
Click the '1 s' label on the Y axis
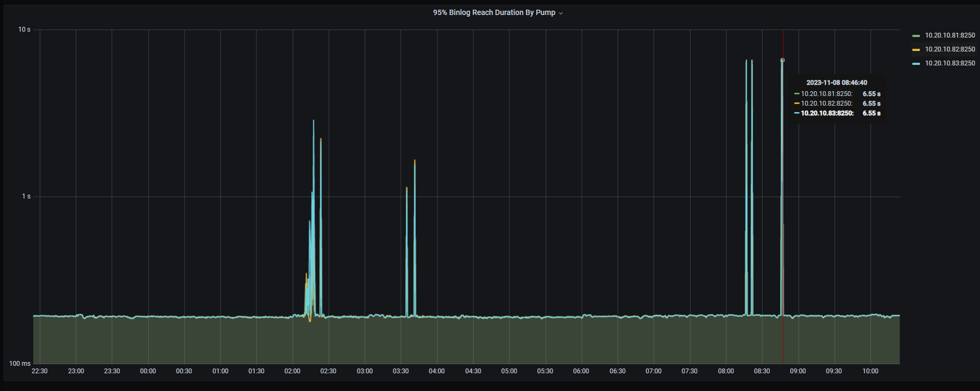[26, 196]
